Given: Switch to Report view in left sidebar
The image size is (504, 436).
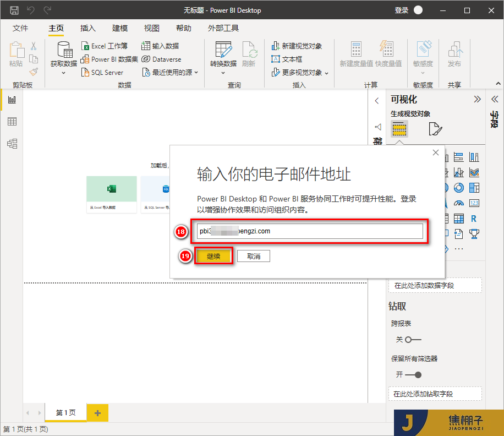Looking at the screenshot, I should click(12, 100).
